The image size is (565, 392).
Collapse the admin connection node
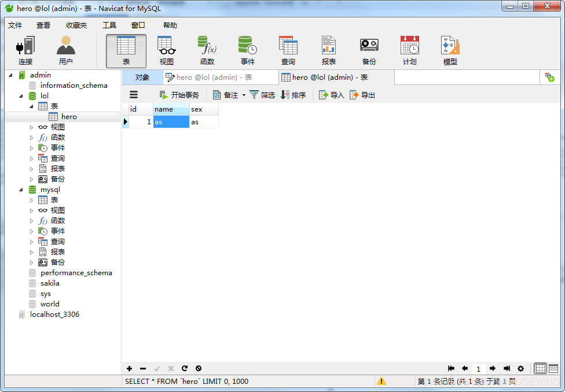10,75
